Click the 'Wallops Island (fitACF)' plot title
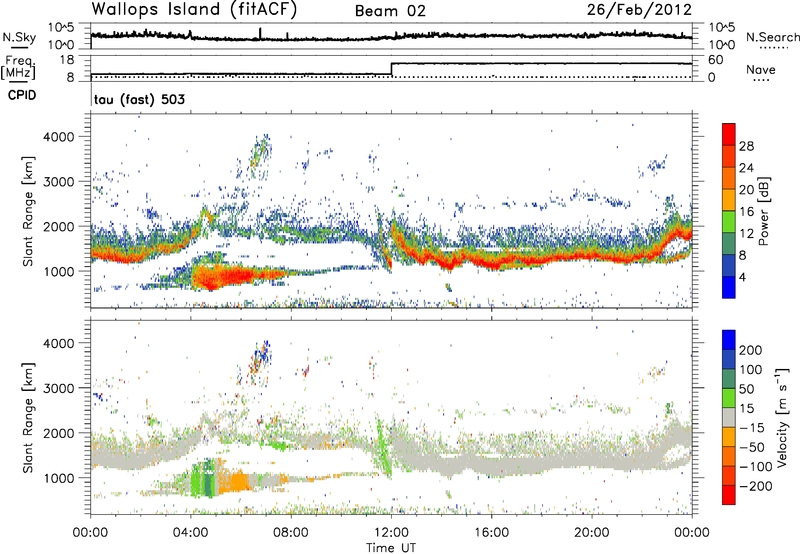 point(194,10)
